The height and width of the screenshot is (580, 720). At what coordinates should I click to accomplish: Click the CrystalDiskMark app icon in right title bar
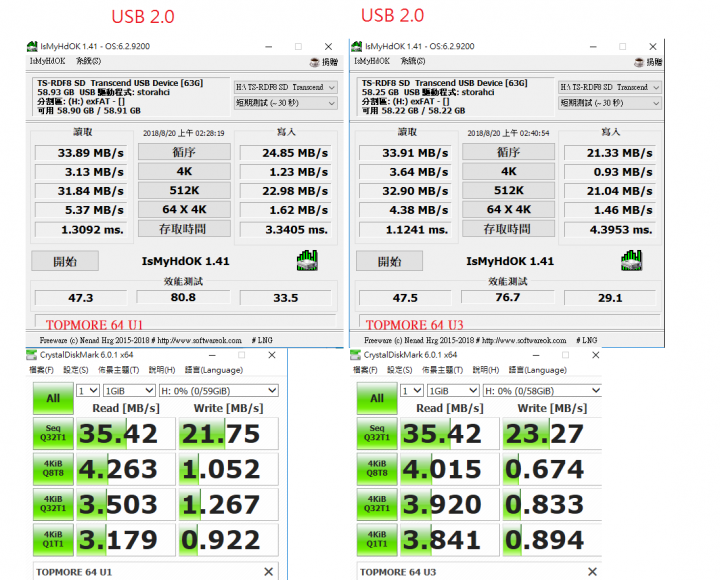coord(355,355)
